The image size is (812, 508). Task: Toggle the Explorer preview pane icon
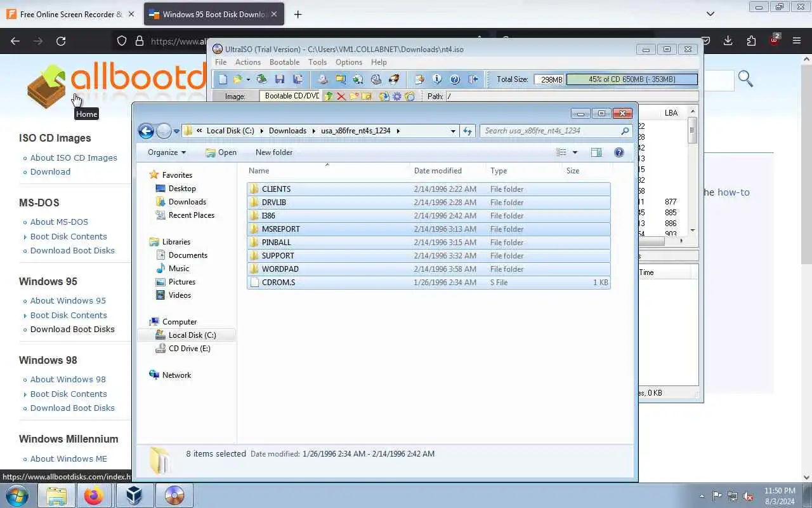coord(596,152)
